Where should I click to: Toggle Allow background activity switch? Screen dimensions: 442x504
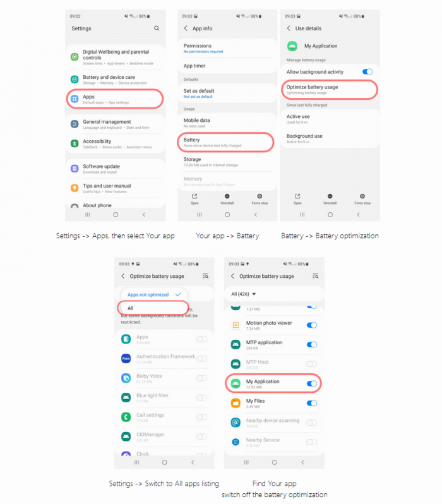(367, 71)
